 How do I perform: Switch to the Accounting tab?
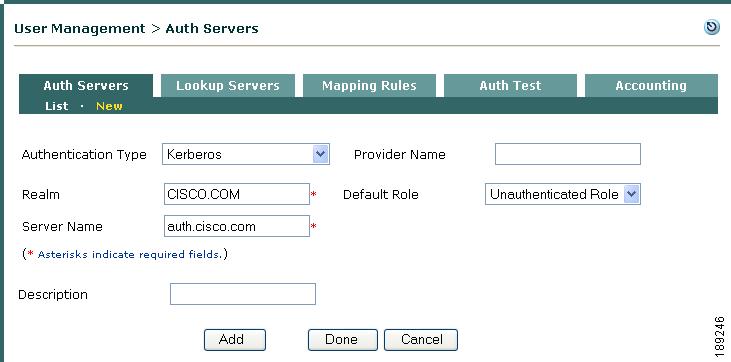[651, 86]
